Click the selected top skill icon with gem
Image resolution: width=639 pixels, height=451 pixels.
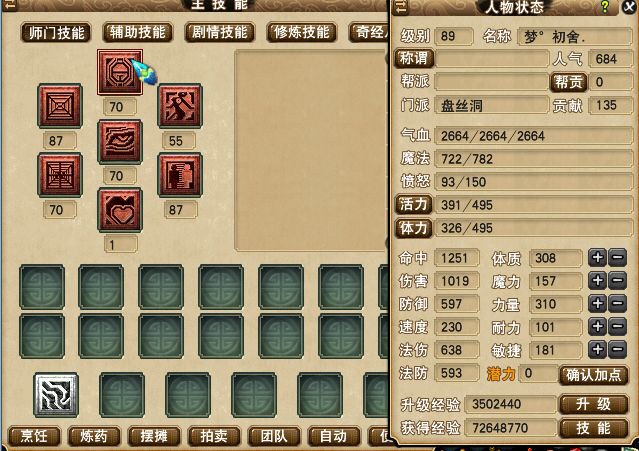coord(120,72)
